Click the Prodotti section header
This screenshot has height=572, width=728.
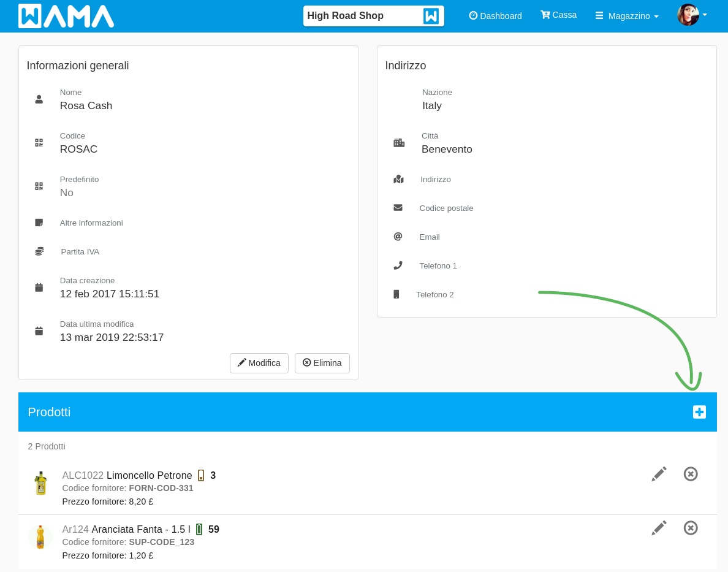pyautogui.click(x=367, y=412)
